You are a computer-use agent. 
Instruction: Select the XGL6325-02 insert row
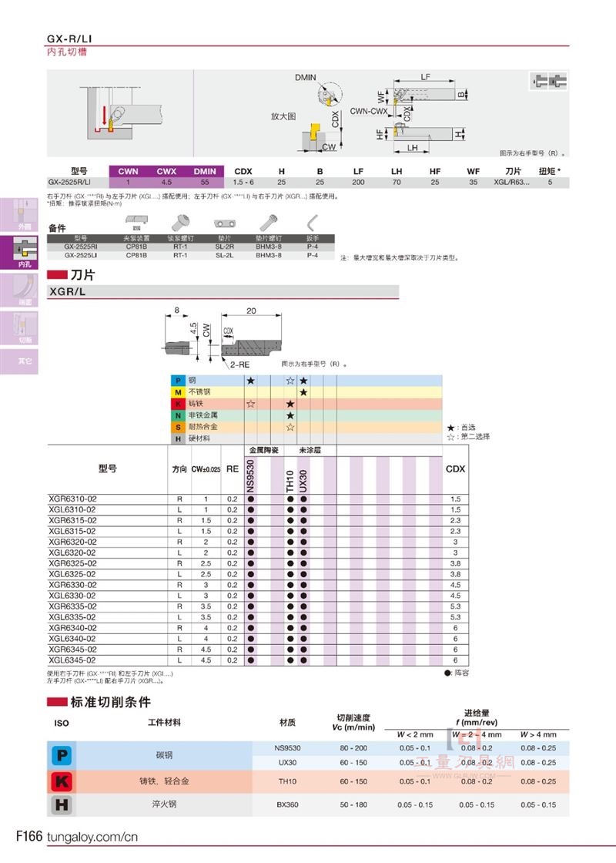(258, 575)
